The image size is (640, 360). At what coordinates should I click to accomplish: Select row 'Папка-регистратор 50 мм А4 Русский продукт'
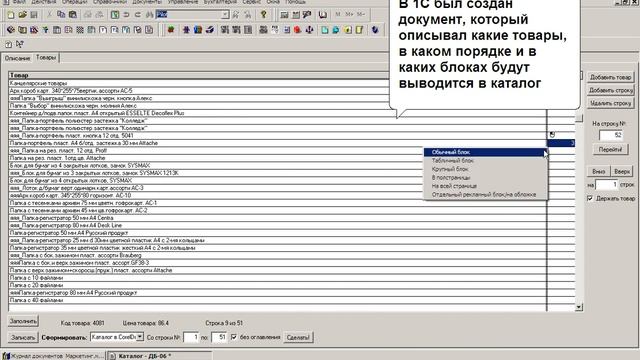[278, 233]
